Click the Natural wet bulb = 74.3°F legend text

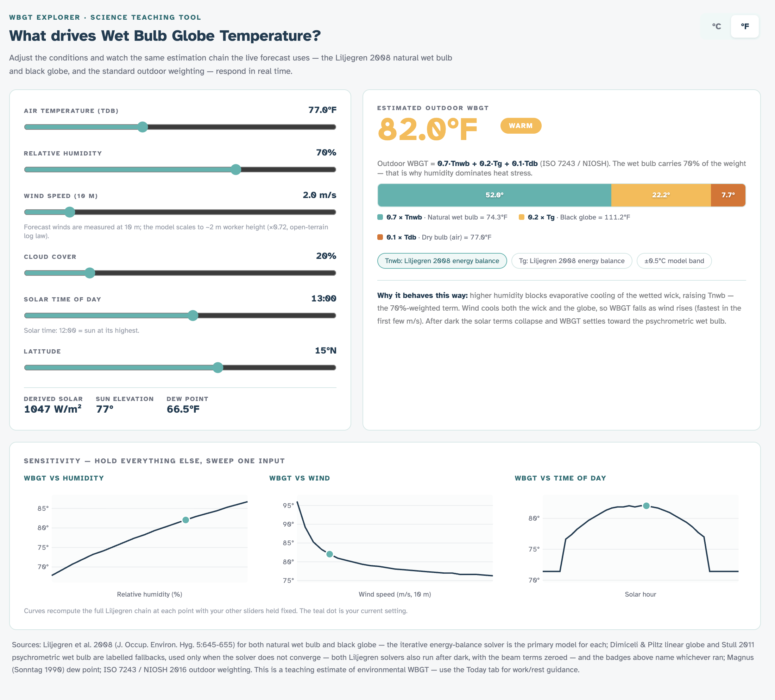467,217
